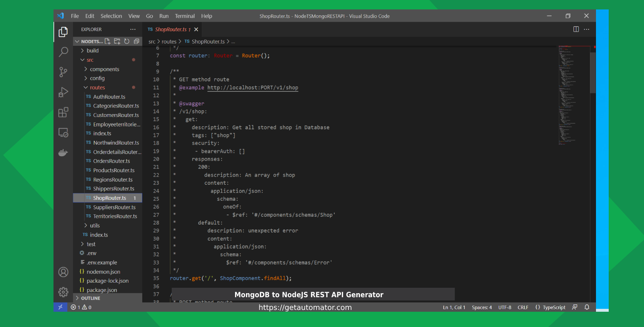This screenshot has height=327, width=644.
Task: Collapse the src folder
Action: coord(90,60)
